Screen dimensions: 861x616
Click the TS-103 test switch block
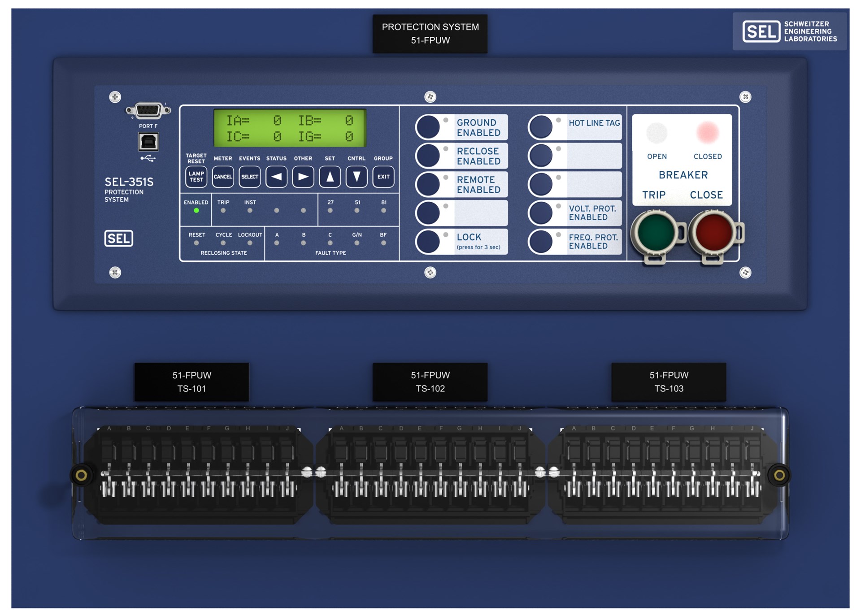click(x=663, y=474)
